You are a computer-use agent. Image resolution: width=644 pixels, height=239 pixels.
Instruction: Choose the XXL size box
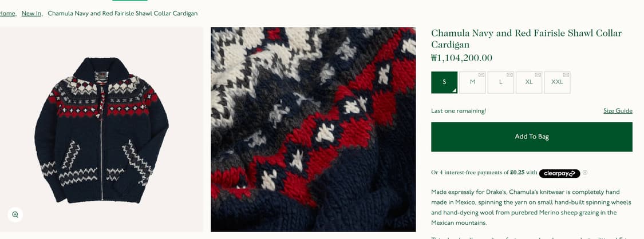(558, 82)
